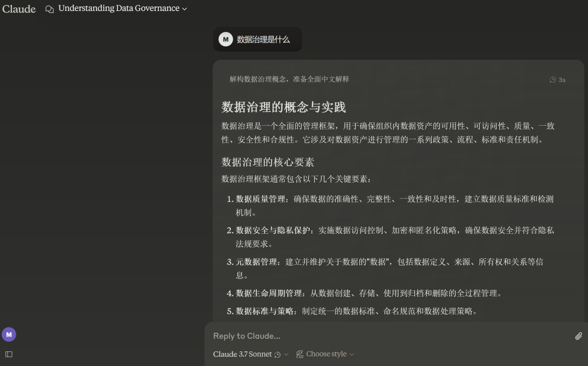The image size is (588, 366).
Task: Select the user message 数据治理是什么
Action: (264, 39)
